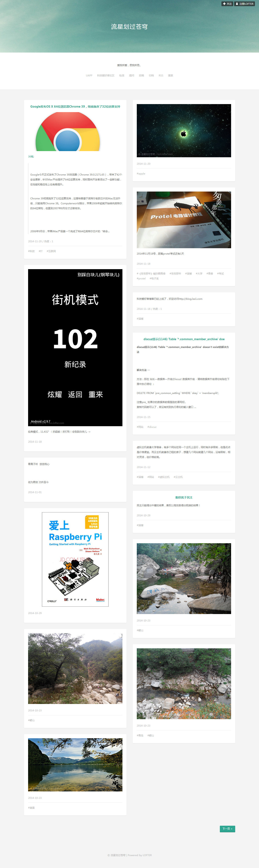Select the #protel tag

pyautogui.click(x=141, y=278)
